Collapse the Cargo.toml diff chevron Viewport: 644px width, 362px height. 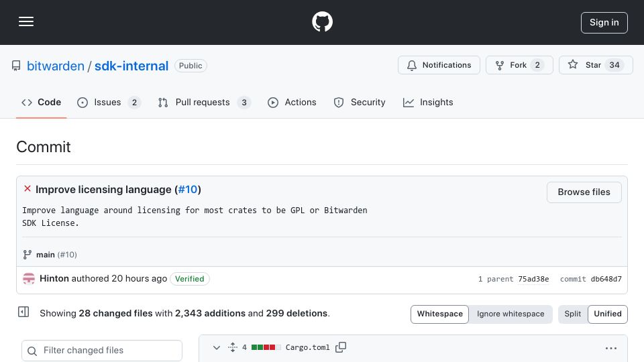tap(217, 348)
